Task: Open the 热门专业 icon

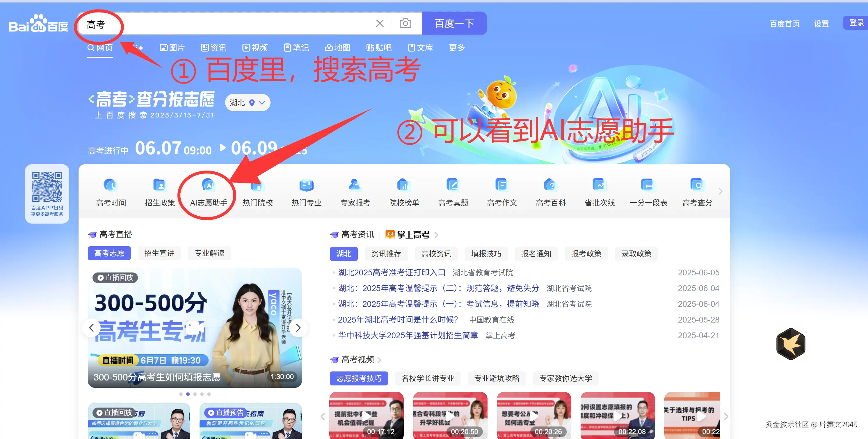Action: tap(306, 185)
